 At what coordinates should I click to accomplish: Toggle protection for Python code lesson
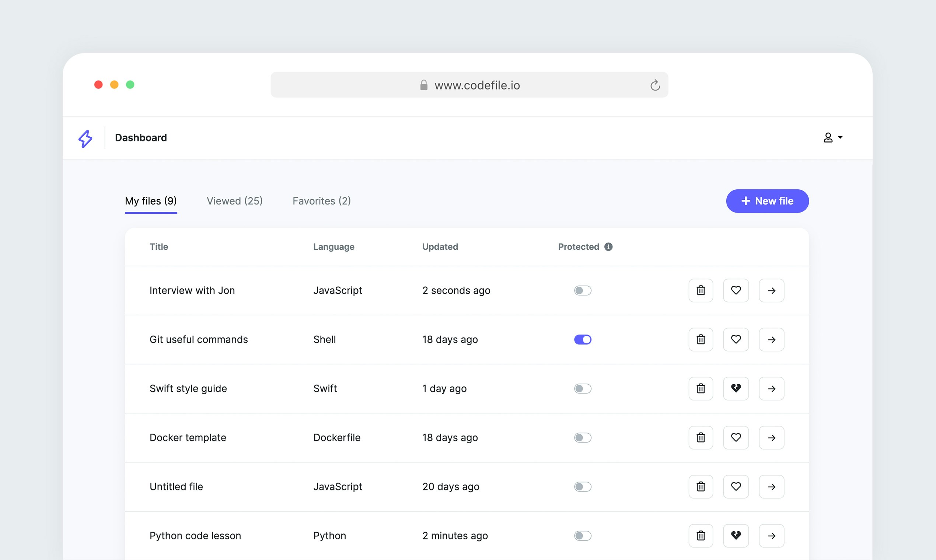pyautogui.click(x=583, y=536)
